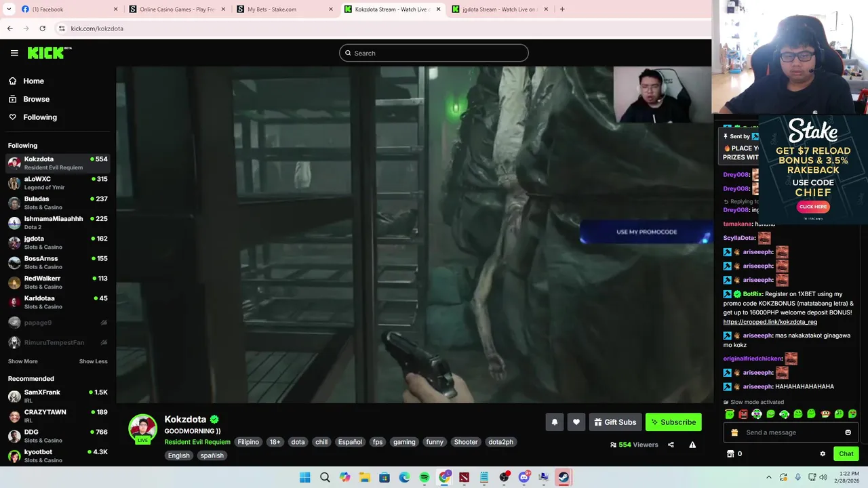Open the tab search dropdown
The image size is (868, 488).
8,9
